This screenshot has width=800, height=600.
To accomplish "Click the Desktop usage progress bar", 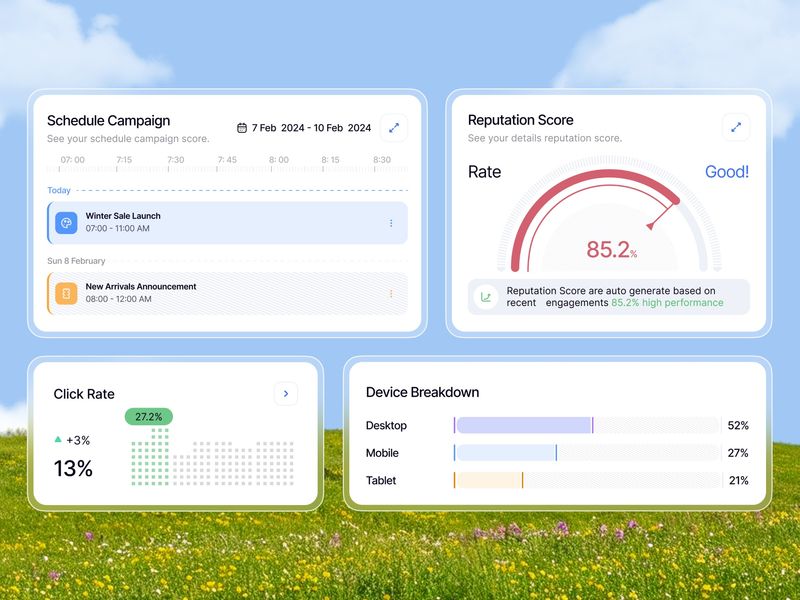I will coord(525,425).
